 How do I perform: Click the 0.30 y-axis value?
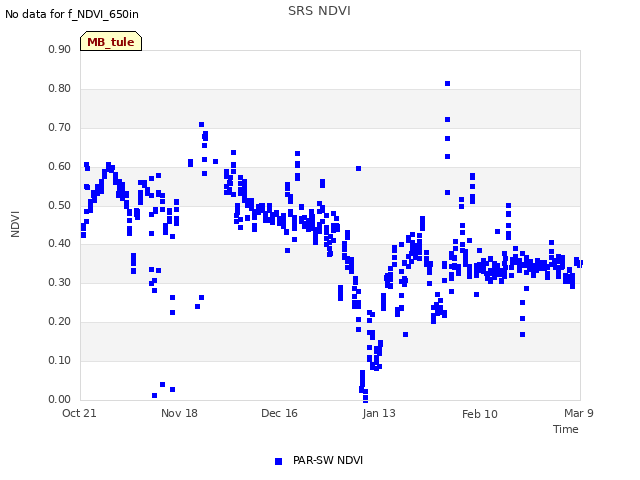point(60,282)
